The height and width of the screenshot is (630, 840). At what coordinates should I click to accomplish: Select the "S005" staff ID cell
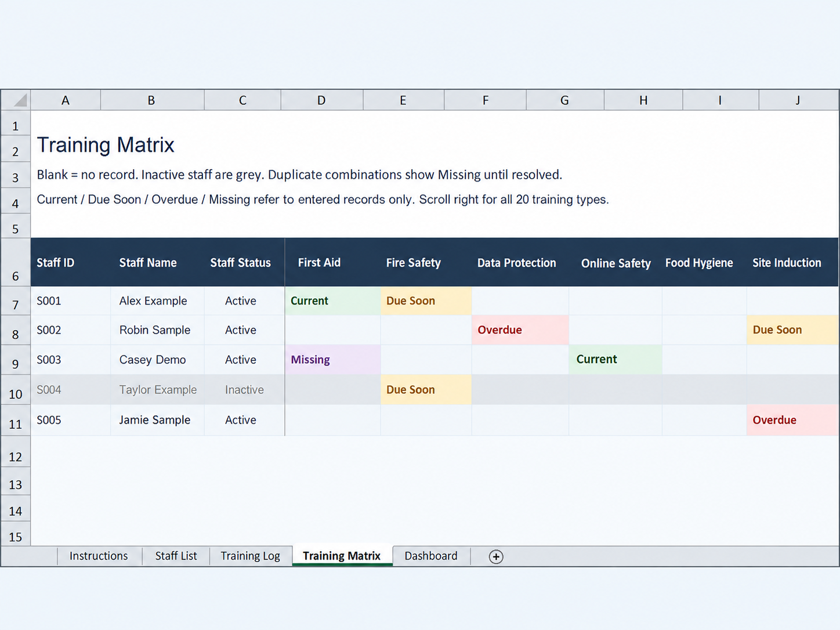pyautogui.click(x=71, y=420)
